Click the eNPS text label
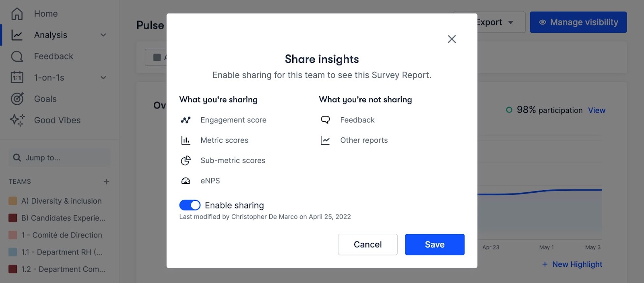This screenshot has height=283, width=644. [210, 181]
